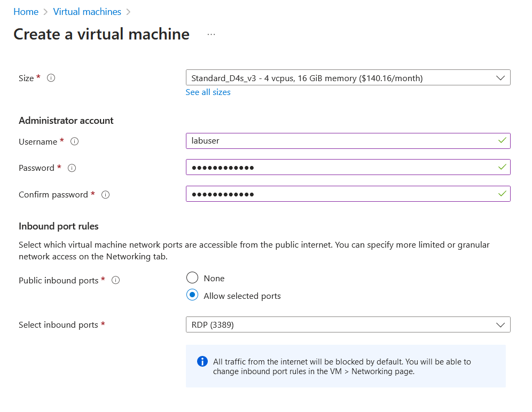This screenshot has height=412, width=532.
Task: Open the Size dropdown
Action: pos(348,78)
